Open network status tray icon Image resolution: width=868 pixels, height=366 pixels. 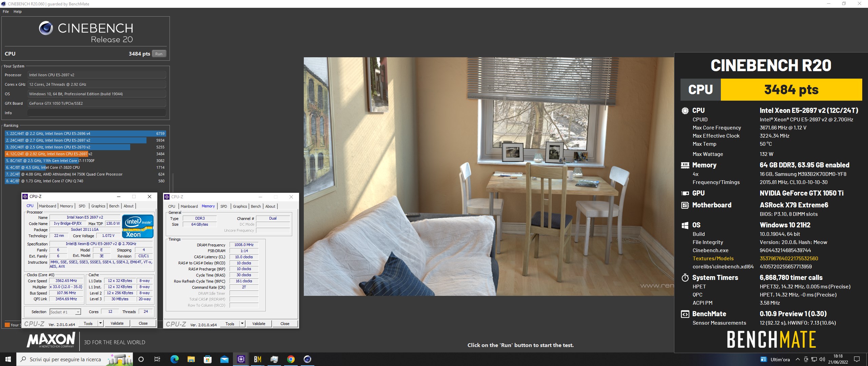tap(813, 360)
